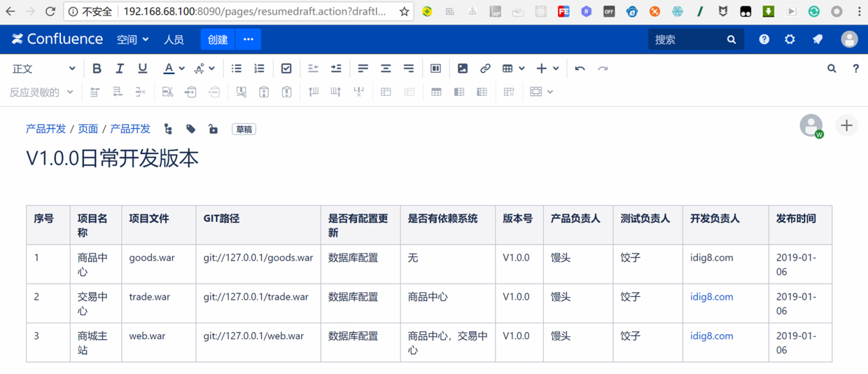
Task: Apply the current text color A
Action: point(169,69)
